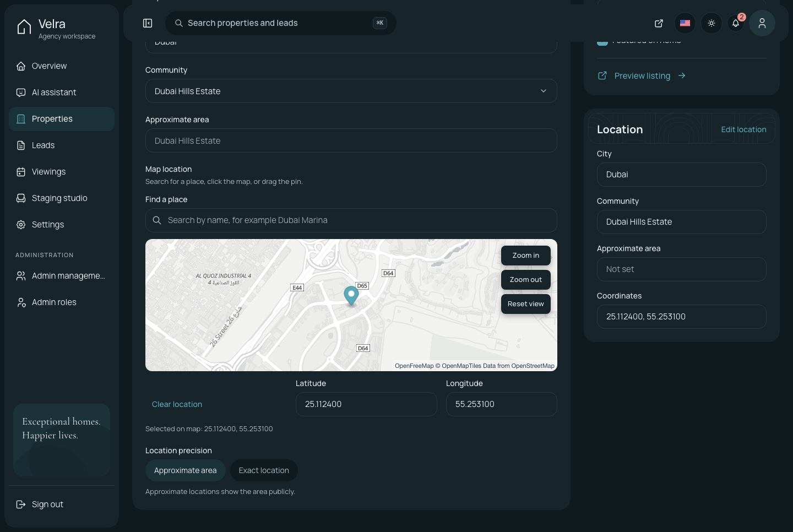
Task: Open Admin roles page
Action: tap(62, 302)
